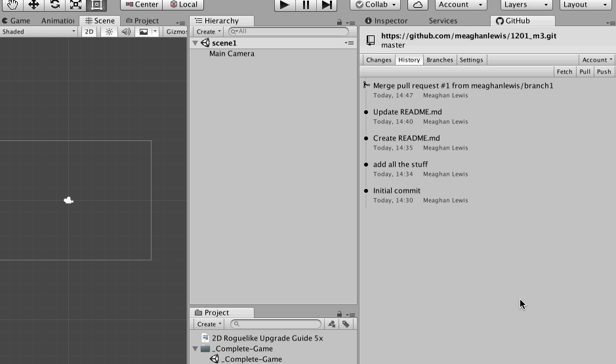Image resolution: width=616 pixels, height=364 pixels.
Task: Toggle Local handle rotation
Action: (x=183, y=5)
